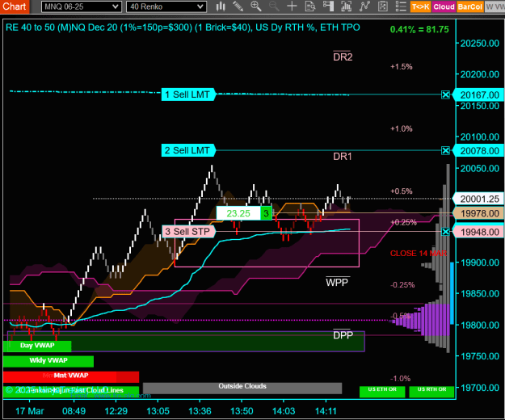The height and width of the screenshot is (420, 505).
Task: Click the Mnt VWAP red label
Action: (71, 376)
